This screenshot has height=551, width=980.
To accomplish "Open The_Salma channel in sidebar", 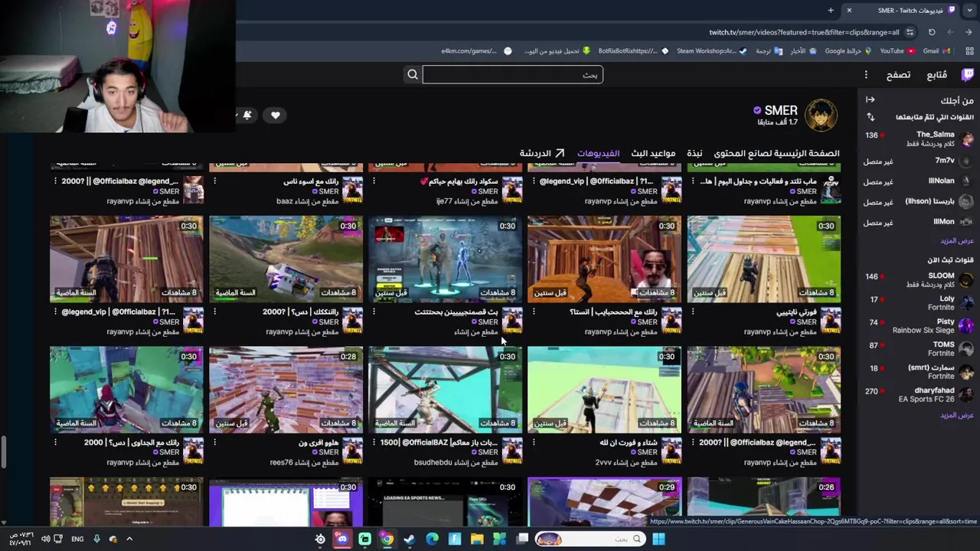I will (x=919, y=139).
